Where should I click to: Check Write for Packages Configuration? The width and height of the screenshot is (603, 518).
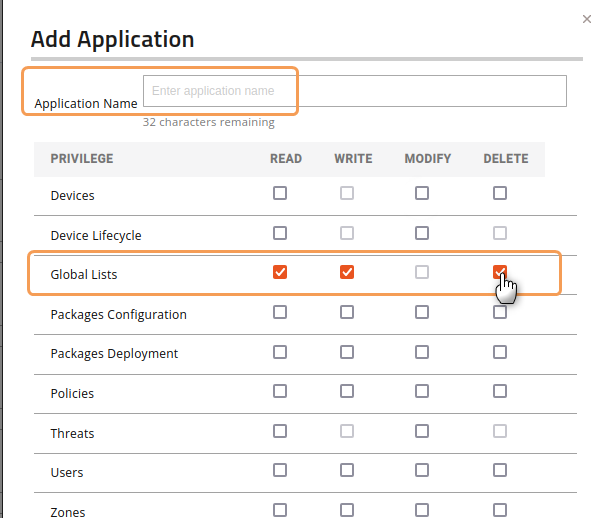(x=347, y=312)
